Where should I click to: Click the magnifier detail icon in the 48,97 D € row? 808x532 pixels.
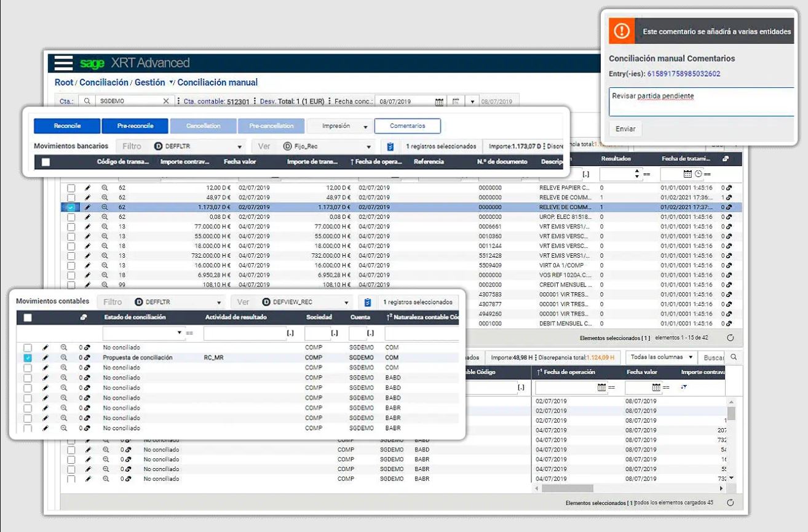coord(105,197)
